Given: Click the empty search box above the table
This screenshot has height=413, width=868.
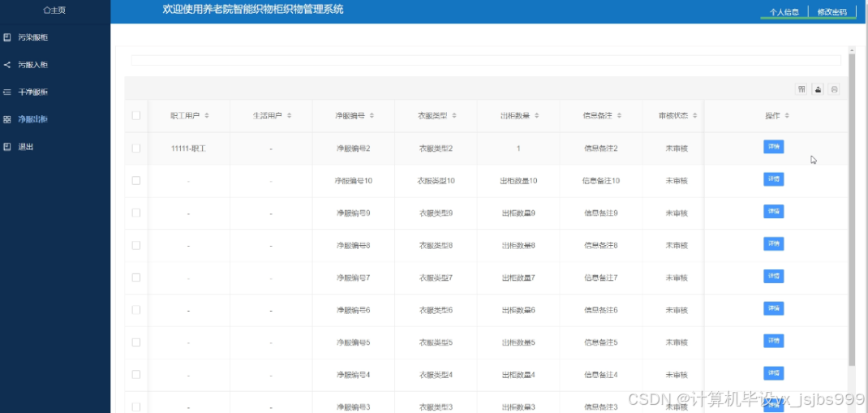Looking at the screenshot, I should [486, 60].
